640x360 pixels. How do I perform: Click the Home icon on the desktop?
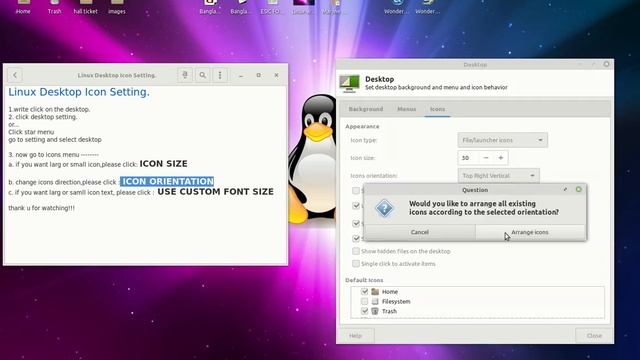(x=23, y=7)
